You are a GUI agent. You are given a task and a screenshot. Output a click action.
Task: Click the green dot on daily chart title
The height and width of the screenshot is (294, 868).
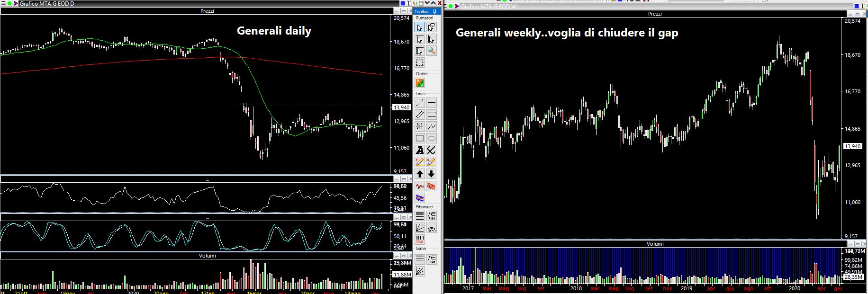9,3
